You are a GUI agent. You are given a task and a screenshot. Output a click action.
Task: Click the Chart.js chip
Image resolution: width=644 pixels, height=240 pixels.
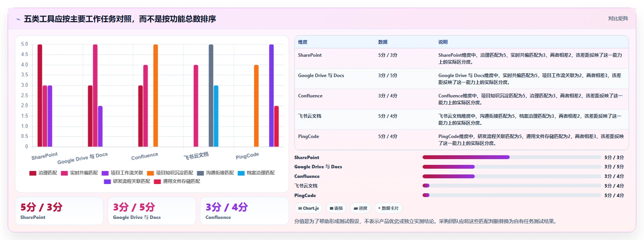309,208
